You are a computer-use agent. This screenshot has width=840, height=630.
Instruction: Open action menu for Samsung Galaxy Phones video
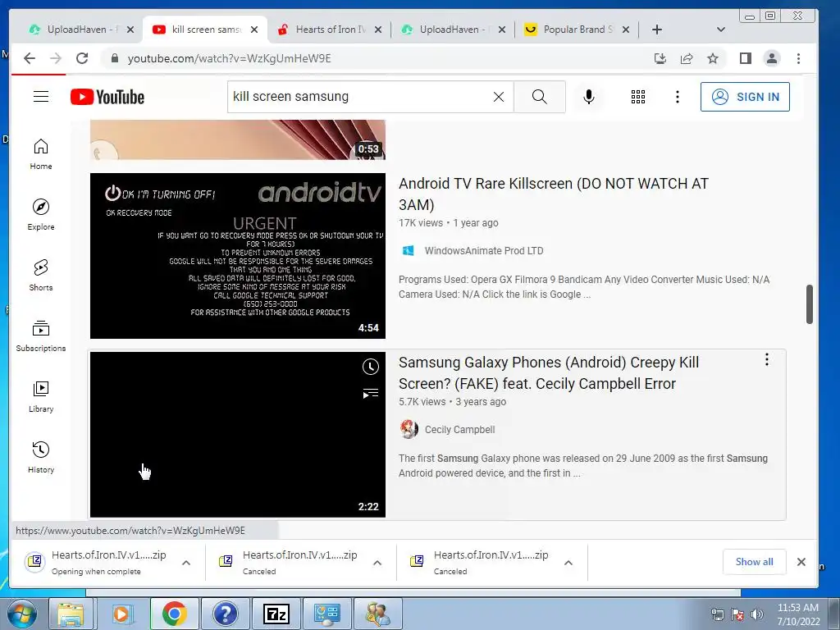[767, 359]
